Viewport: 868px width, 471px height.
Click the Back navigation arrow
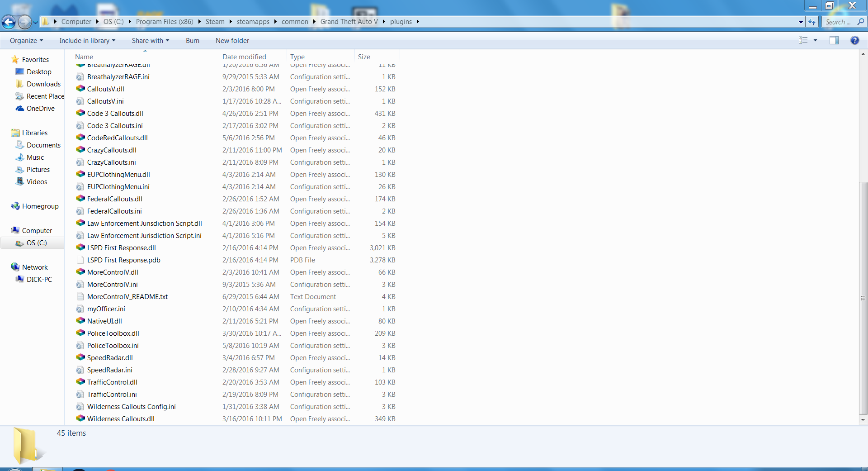[x=9, y=21]
